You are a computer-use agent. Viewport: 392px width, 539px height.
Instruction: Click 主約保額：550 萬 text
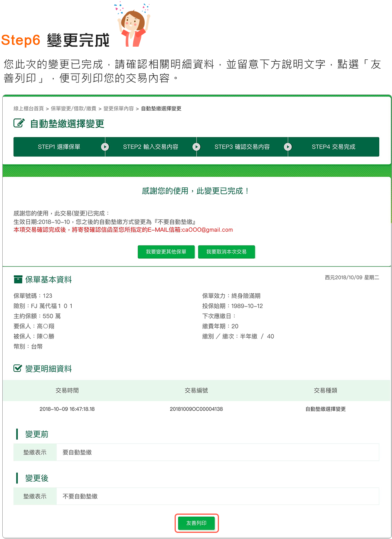(x=37, y=316)
